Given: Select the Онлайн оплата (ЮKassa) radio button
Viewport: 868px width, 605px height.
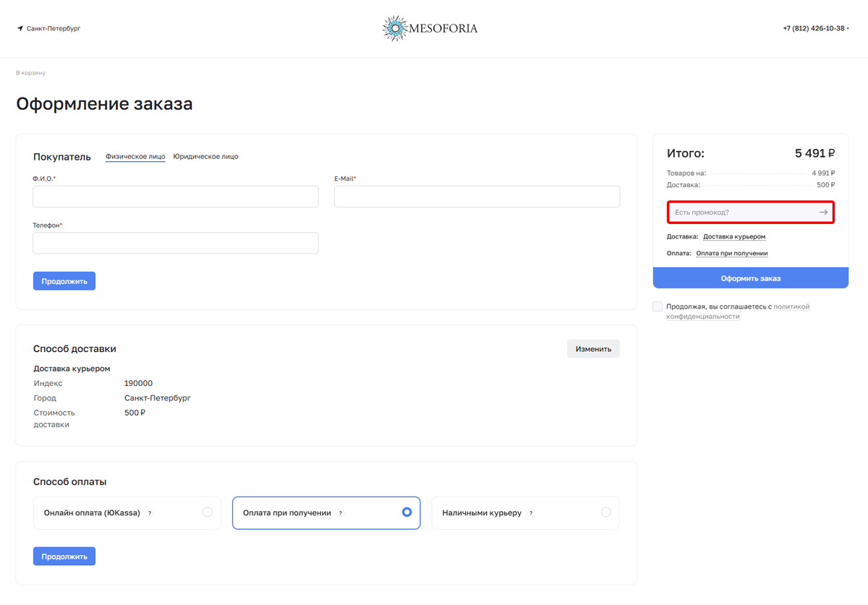Looking at the screenshot, I should point(208,512).
